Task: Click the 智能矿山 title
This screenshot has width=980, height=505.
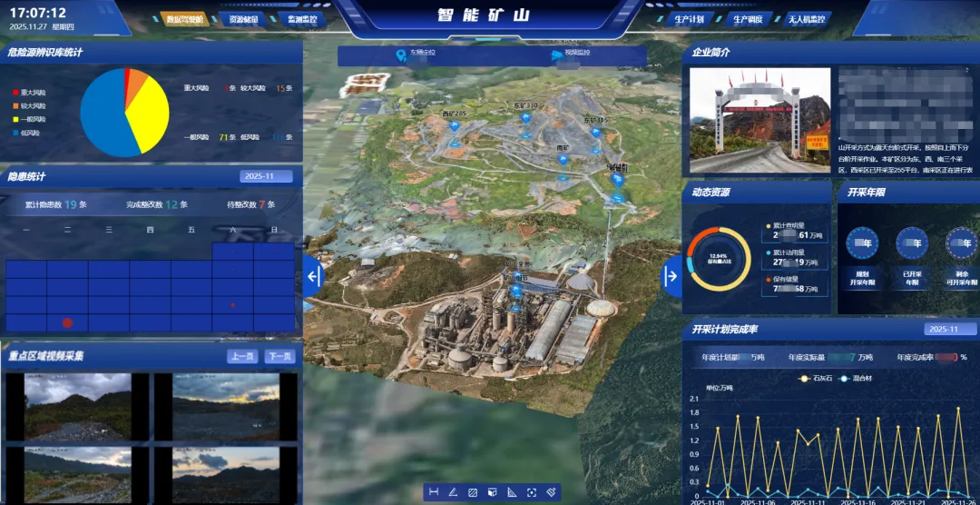Action: (483, 15)
